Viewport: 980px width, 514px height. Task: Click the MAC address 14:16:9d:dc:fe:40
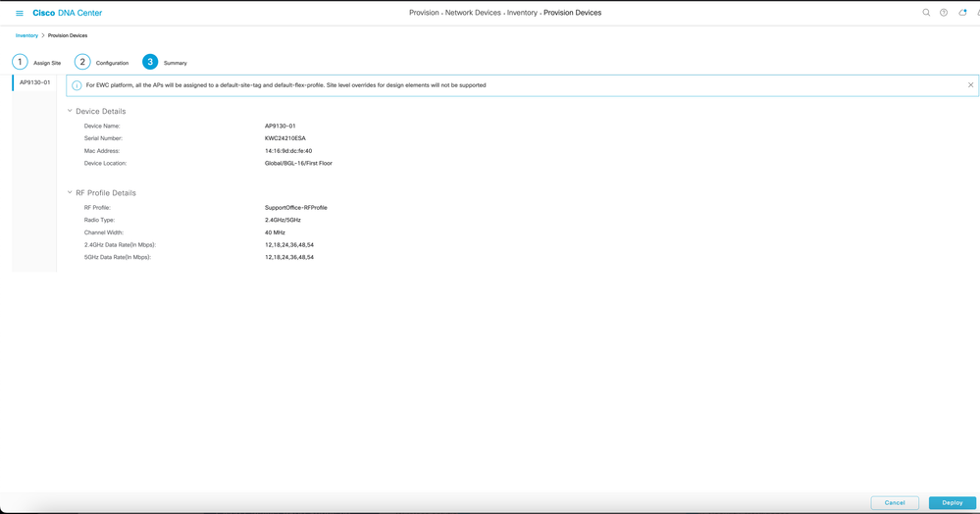coord(288,151)
